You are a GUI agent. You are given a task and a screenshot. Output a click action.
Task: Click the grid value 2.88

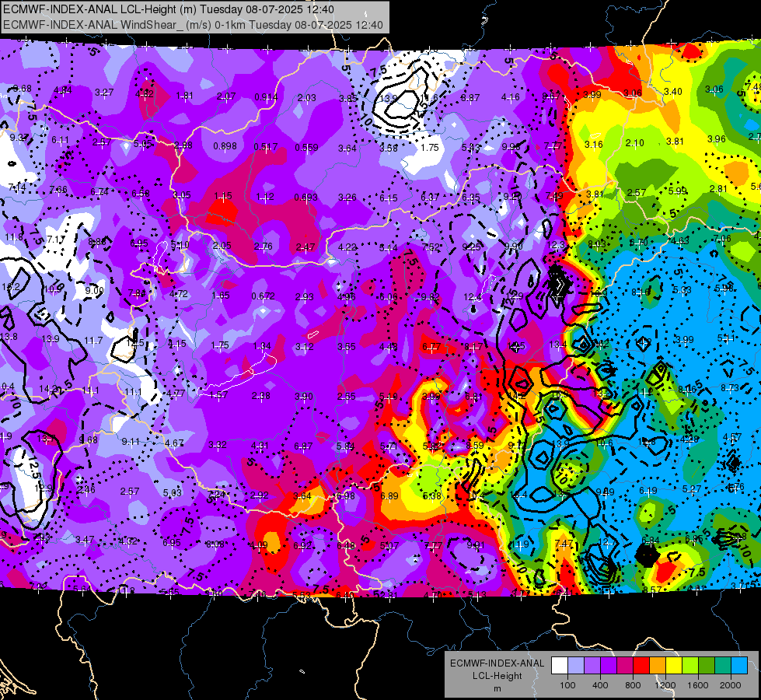tap(183, 145)
